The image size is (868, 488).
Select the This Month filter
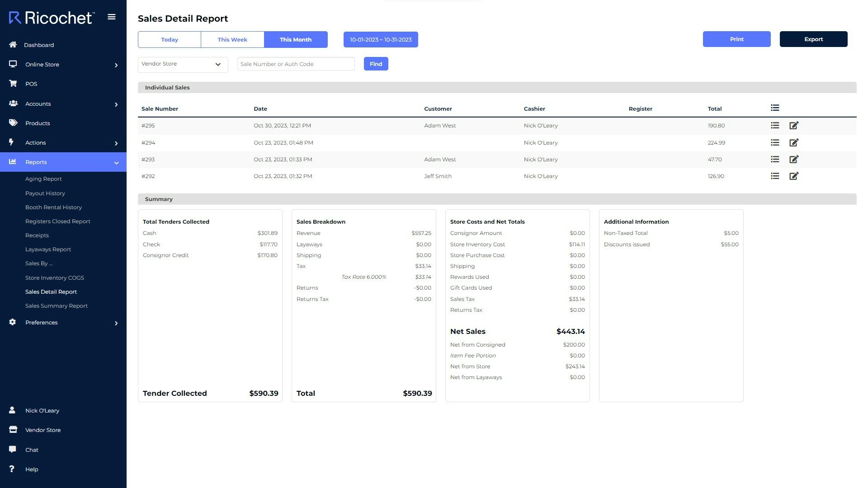[296, 40]
